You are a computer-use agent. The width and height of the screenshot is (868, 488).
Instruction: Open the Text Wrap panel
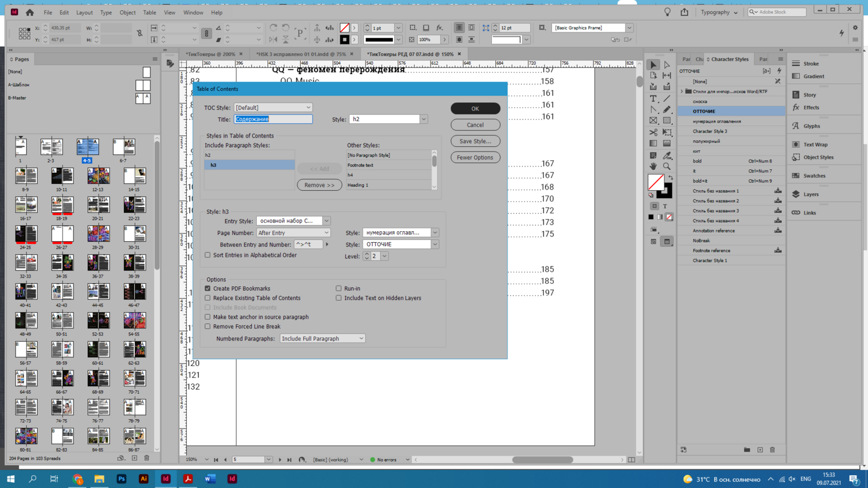tap(815, 145)
